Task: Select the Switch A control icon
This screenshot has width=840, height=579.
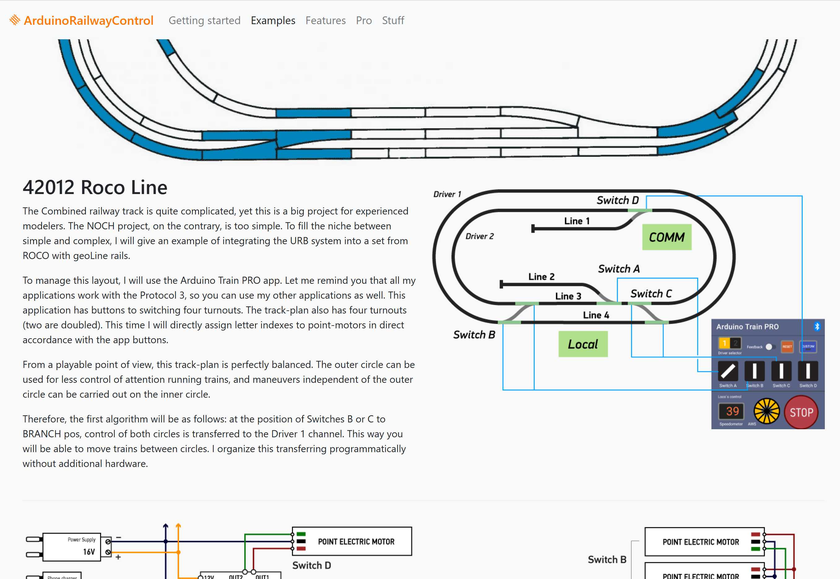Action: pos(729,371)
